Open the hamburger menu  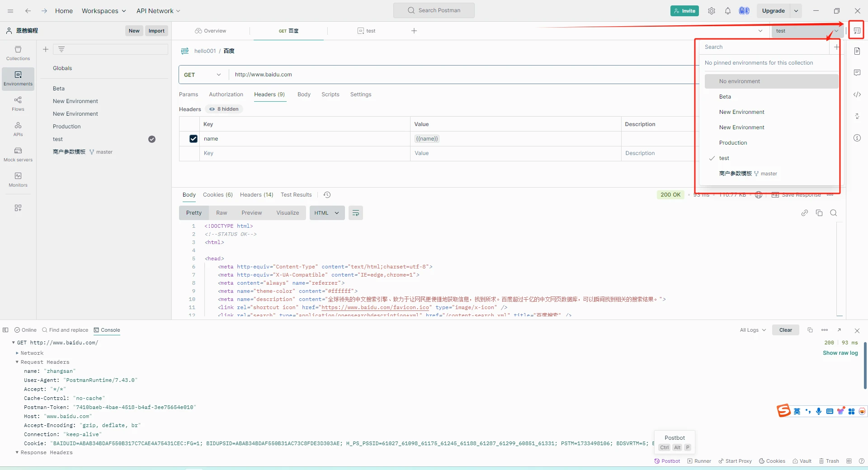[10, 11]
